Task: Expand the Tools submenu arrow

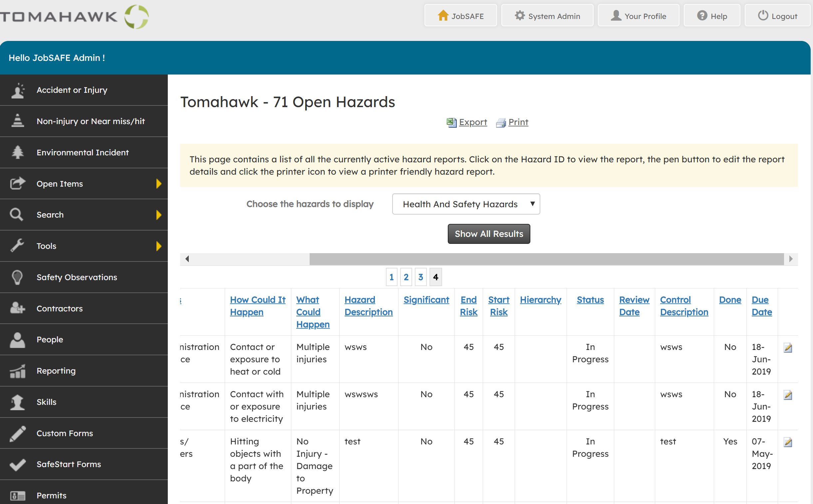Action: [159, 246]
